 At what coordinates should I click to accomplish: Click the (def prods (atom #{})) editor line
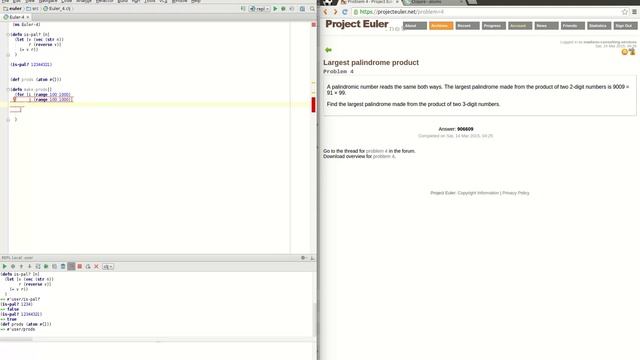pos(36,80)
